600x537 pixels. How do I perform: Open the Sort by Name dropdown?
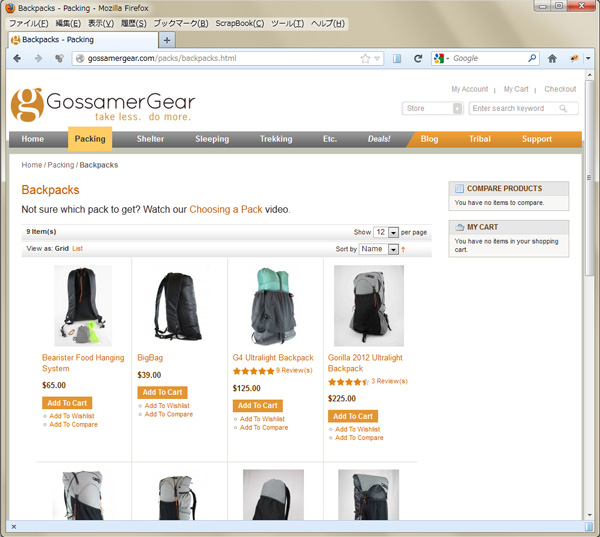coord(378,249)
